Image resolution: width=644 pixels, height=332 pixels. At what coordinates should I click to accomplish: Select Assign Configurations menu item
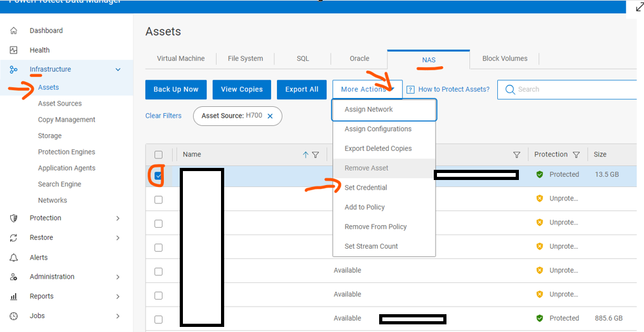[384, 129]
